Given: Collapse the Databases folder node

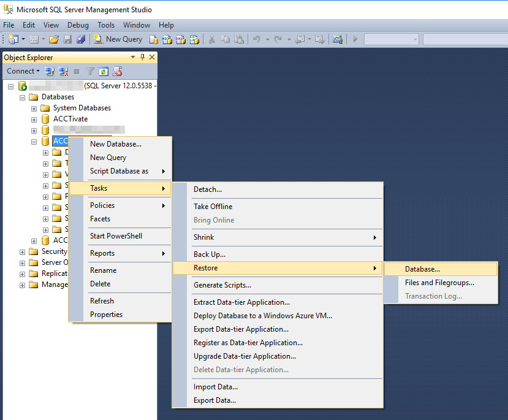Looking at the screenshot, I should 22,97.
